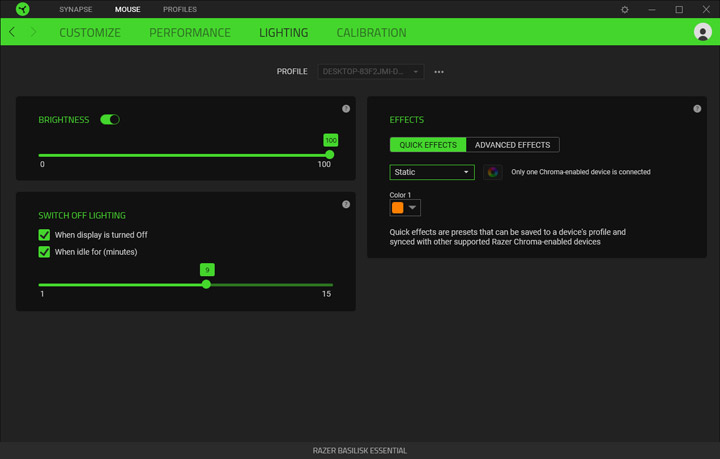
Task: Uncheck When idle for (minutes)
Action: pos(44,252)
